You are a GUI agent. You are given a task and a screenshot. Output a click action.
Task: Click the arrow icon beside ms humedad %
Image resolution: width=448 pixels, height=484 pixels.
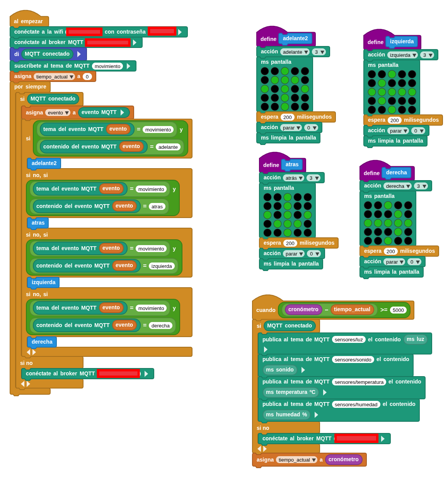(316, 414)
